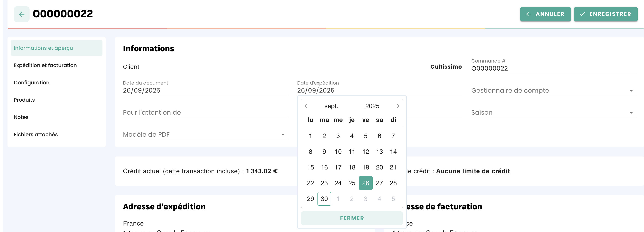Click the Annuler button
Screen dimensions: 644x232
545,14
